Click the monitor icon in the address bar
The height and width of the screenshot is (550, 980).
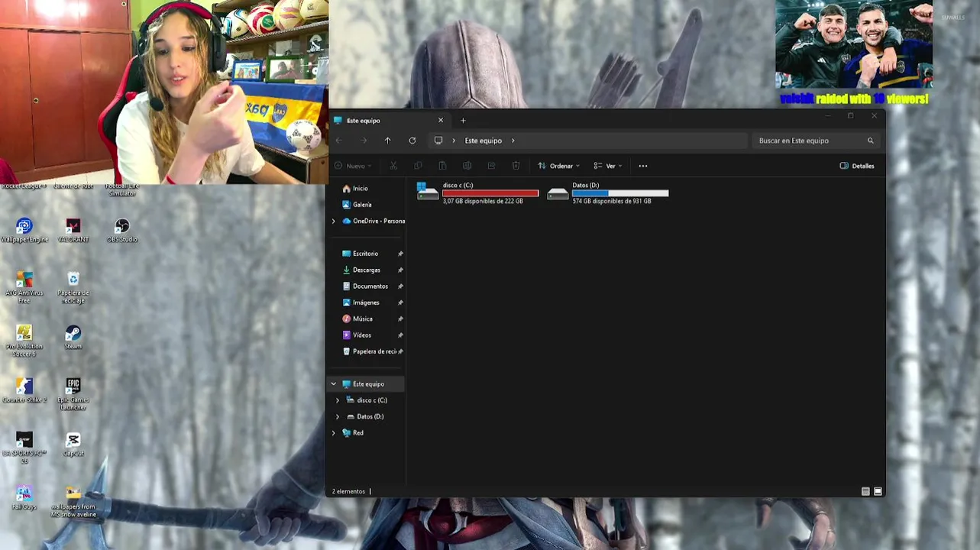tap(438, 141)
